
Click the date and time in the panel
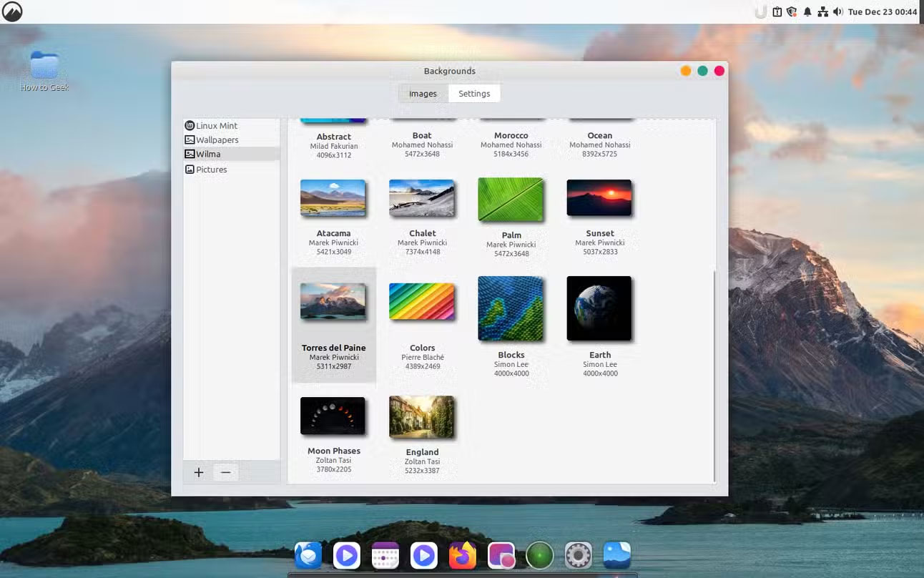(883, 11)
